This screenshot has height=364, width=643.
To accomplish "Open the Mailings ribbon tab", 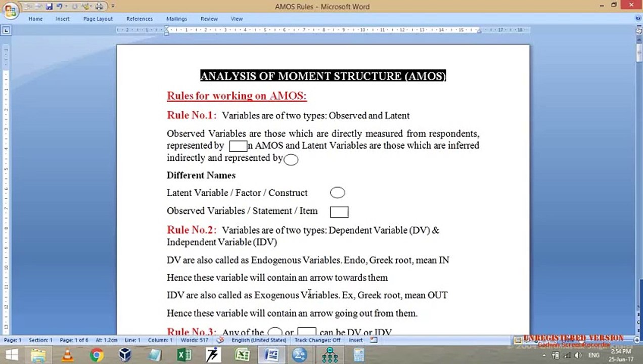I will pos(177,19).
